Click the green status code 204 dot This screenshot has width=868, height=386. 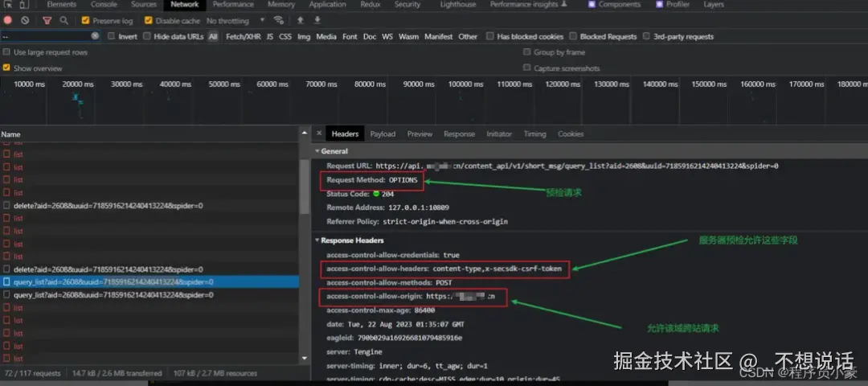tap(376, 194)
